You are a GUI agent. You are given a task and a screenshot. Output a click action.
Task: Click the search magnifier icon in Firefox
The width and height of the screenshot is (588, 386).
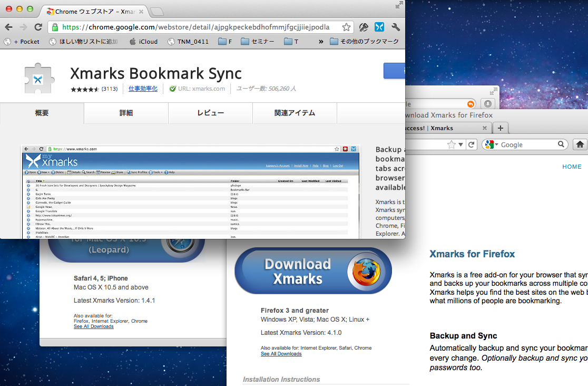click(561, 144)
